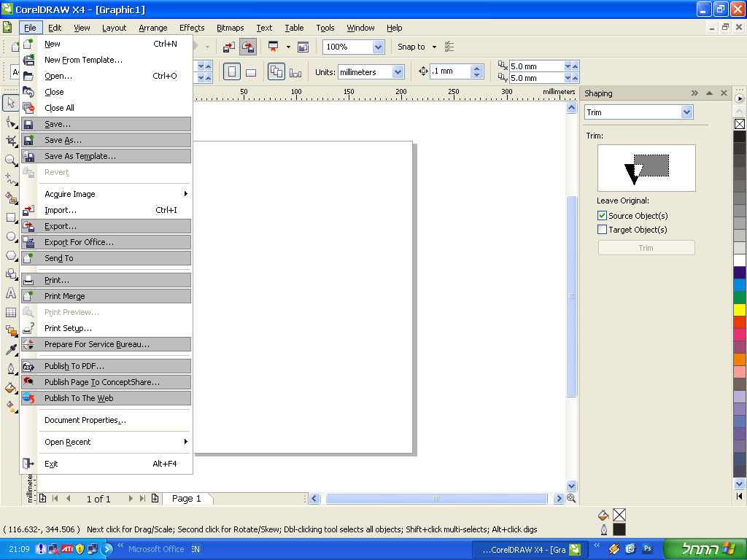The image size is (747, 560).
Task: Uncheck the Source Object(s) checkbox
Action: 603,216
